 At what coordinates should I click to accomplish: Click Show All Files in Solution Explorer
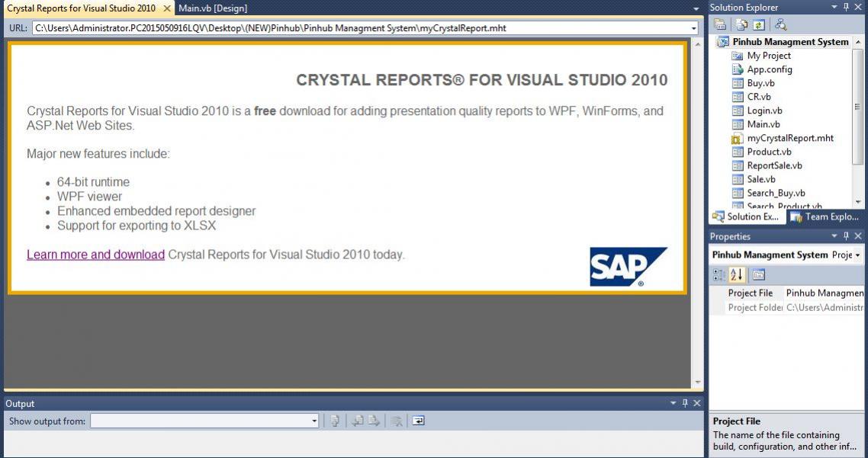[x=742, y=24]
